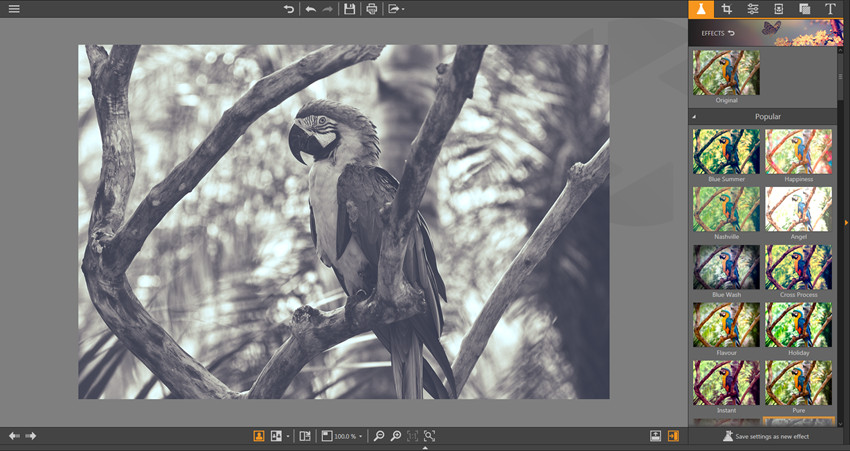Toggle the bottom filmstrip panel icon
Image resolution: width=850 pixels, height=451 pixels.
click(656, 436)
